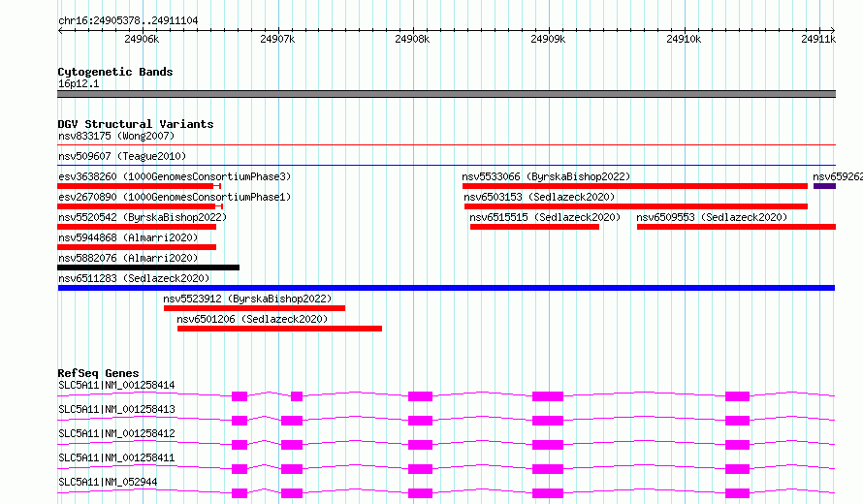The height and width of the screenshot is (504, 863).
Task: Select NM_001258412 exon near 24909k
Action: [x=548, y=445]
